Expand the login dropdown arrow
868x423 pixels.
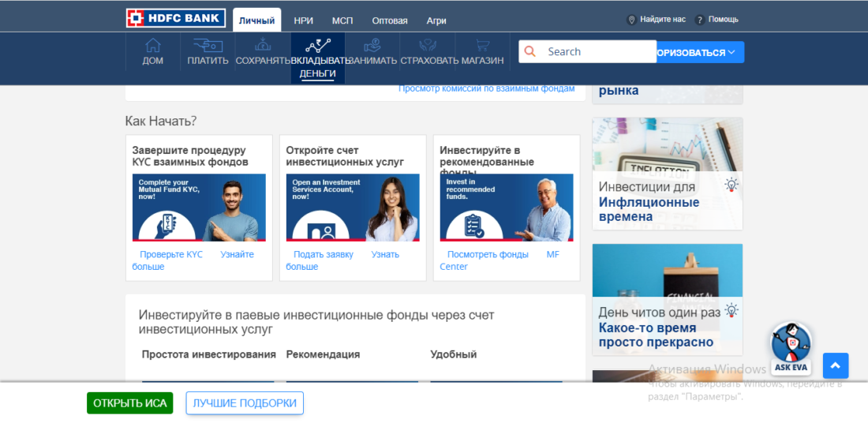(731, 52)
